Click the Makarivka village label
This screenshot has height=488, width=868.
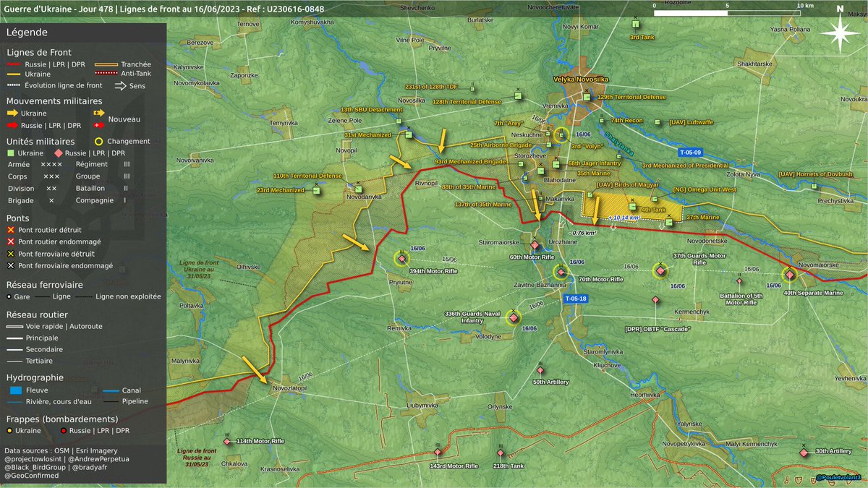[x=559, y=197]
